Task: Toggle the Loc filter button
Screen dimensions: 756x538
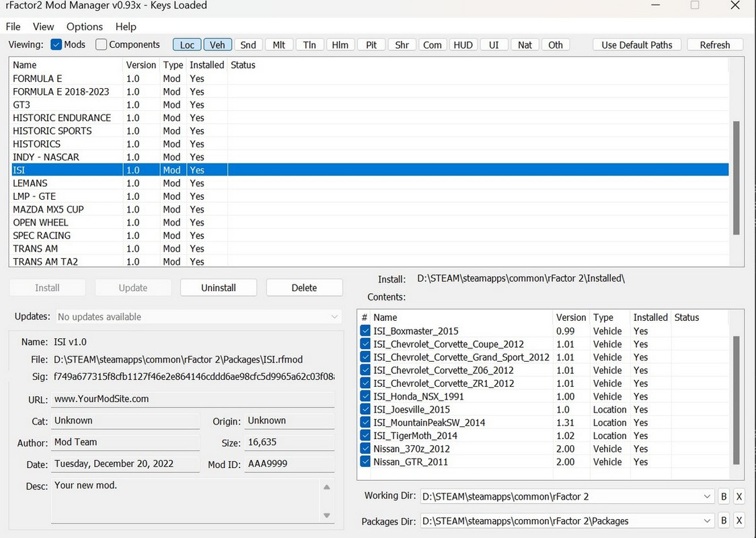Action: click(x=187, y=45)
